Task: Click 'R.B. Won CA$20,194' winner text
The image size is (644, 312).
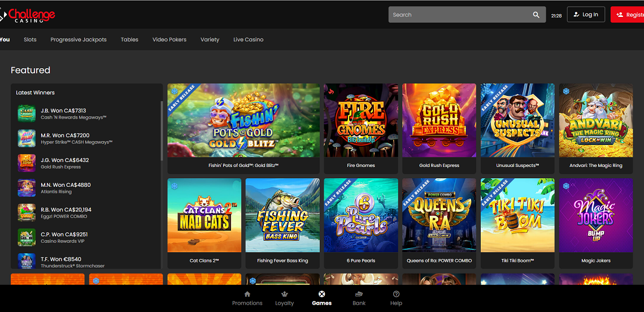Action: pyautogui.click(x=66, y=209)
